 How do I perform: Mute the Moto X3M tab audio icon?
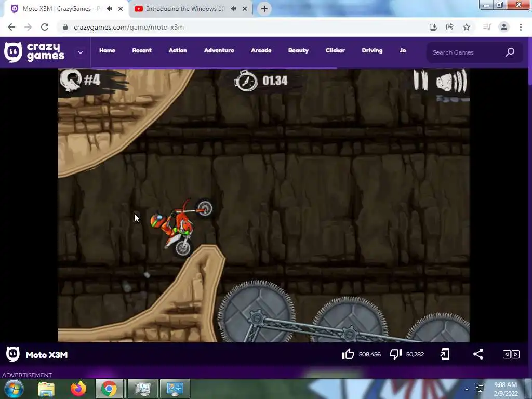[x=109, y=9]
